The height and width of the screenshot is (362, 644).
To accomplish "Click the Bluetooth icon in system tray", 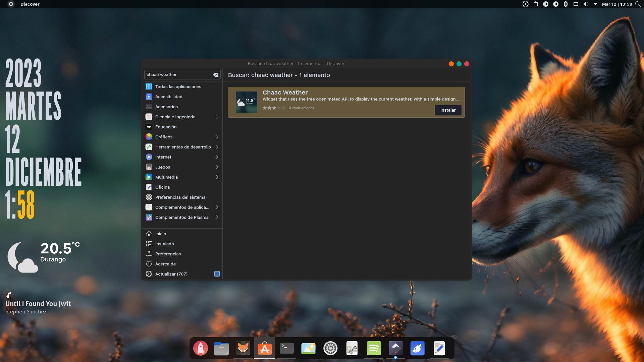I will tap(566, 4).
